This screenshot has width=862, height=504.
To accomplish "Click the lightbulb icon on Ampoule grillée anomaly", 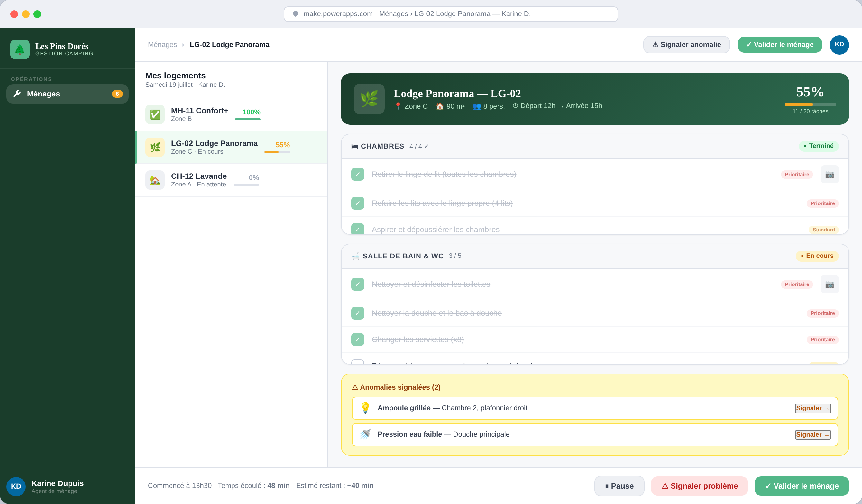I will pyautogui.click(x=365, y=408).
